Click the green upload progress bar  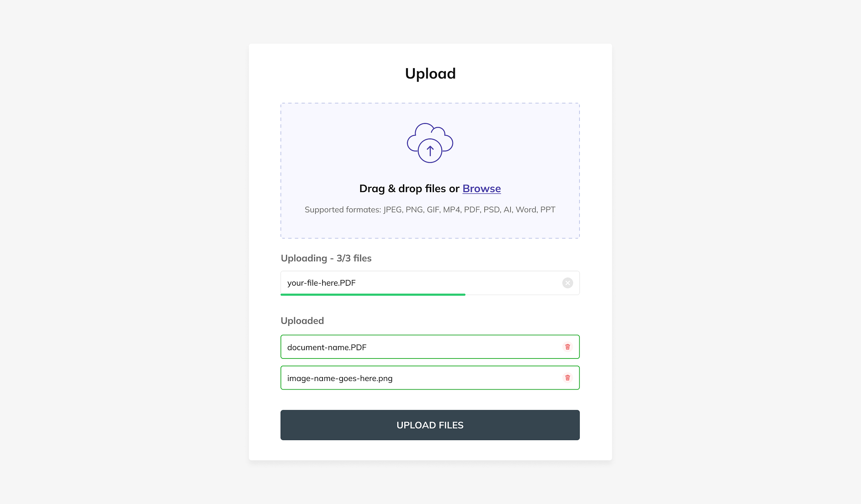373,294
